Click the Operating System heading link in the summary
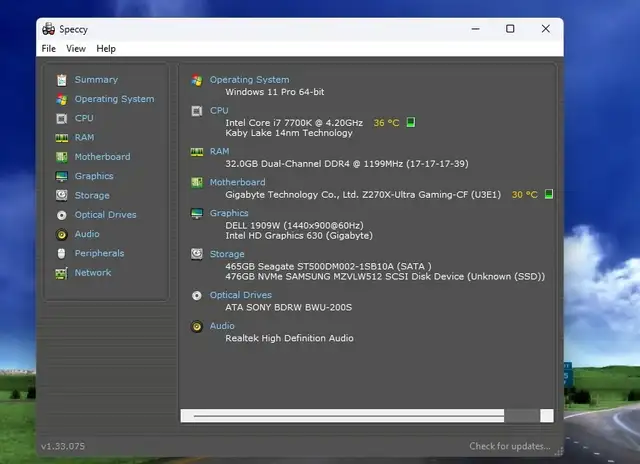Screen dimensions: 640x464 coord(249,80)
